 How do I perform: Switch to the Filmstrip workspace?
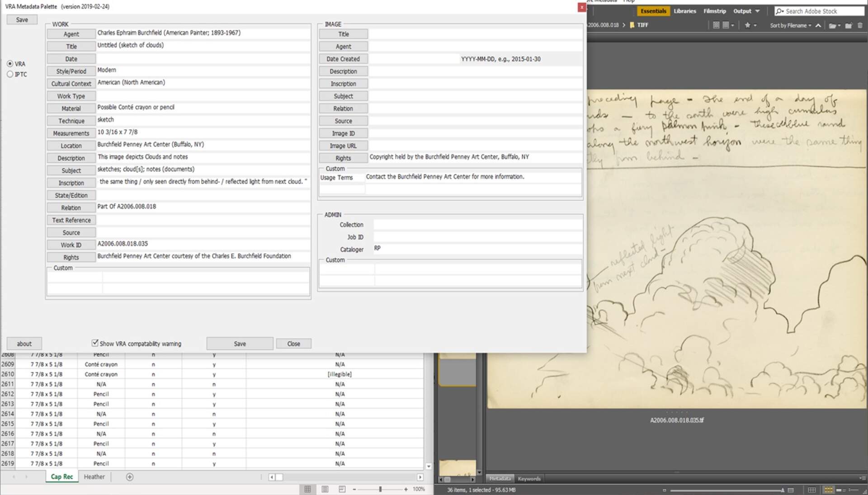(714, 11)
